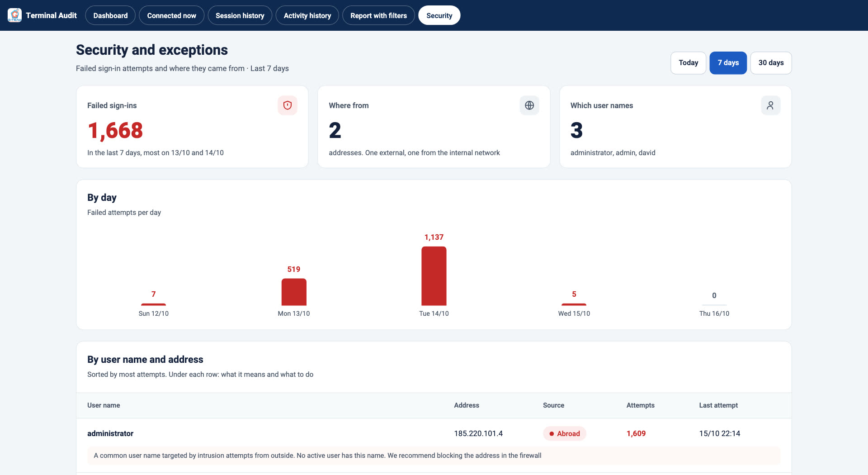Click the Source column header

coord(553,405)
